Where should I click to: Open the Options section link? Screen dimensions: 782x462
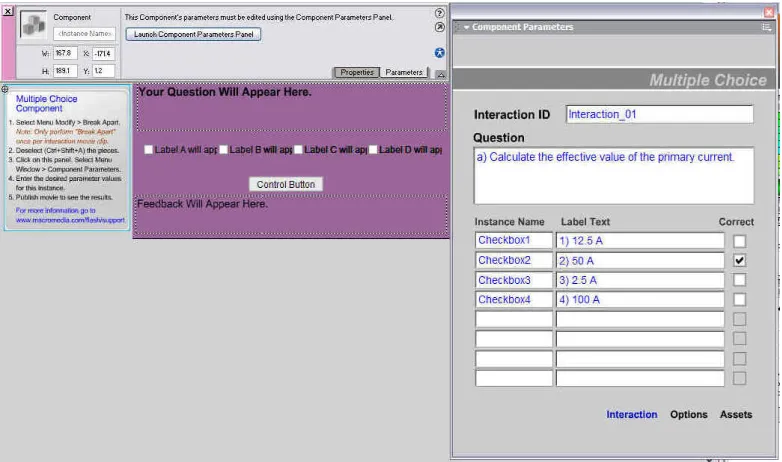click(x=688, y=415)
